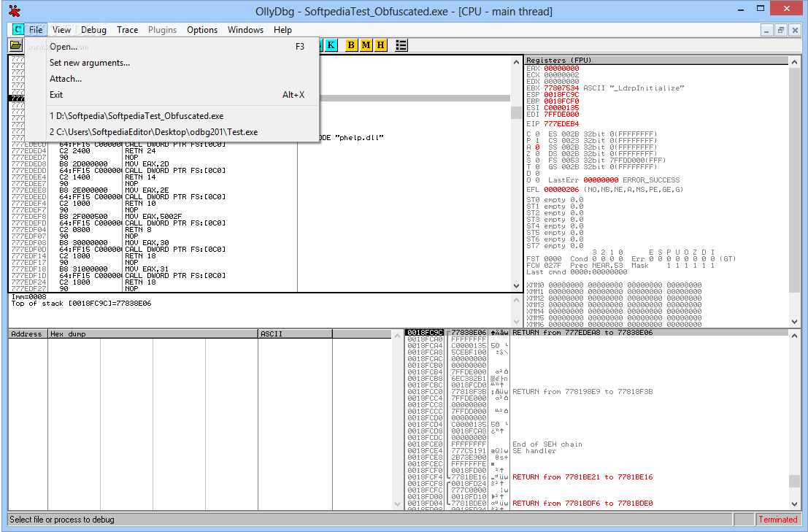The height and width of the screenshot is (532, 808).
Task: Open recent file odbg201\Test.exe
Action: point(172,132)
